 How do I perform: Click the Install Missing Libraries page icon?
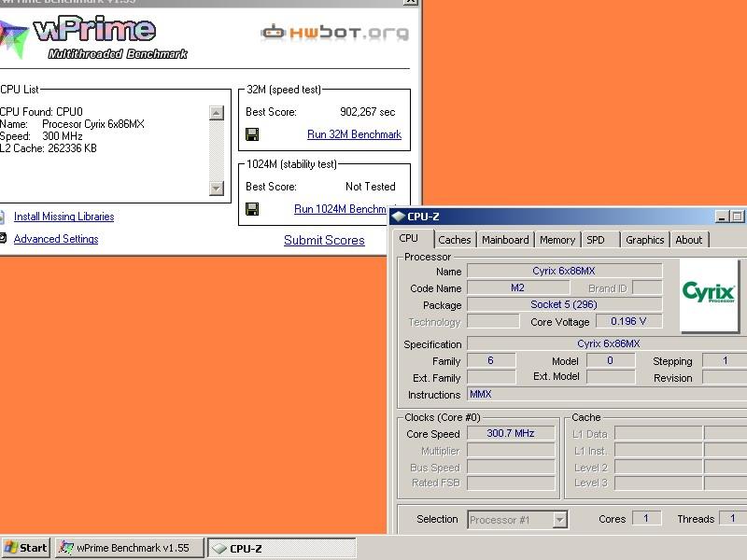coord(3,217)
